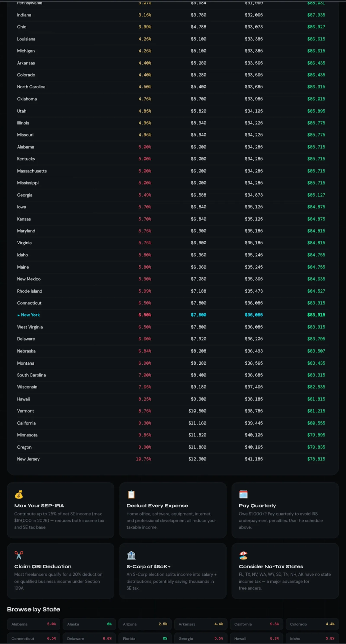This screenshot has height=644, width=346.
Task: Click New York's $7,800 state tax value
Action: click(x=199, y=315)
